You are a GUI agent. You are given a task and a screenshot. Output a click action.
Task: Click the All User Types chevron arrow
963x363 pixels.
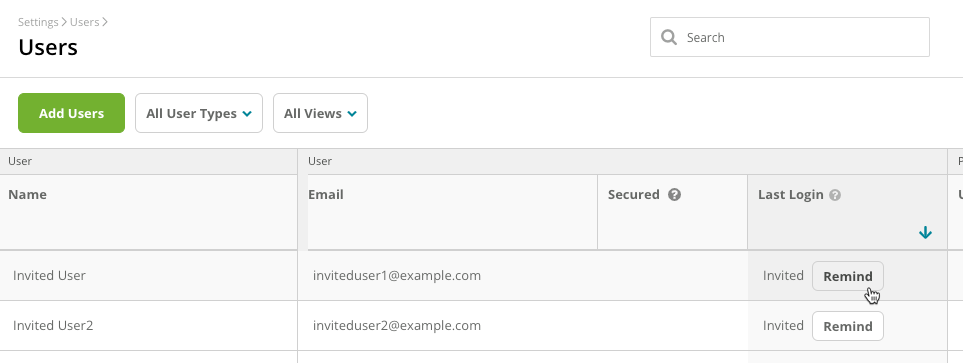coord(247,114)
